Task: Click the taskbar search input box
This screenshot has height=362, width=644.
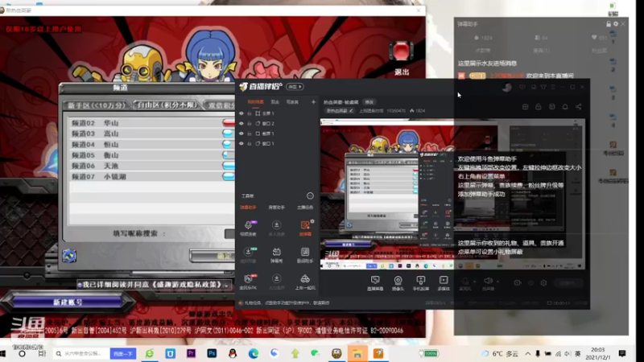Action: coord(81,353)
